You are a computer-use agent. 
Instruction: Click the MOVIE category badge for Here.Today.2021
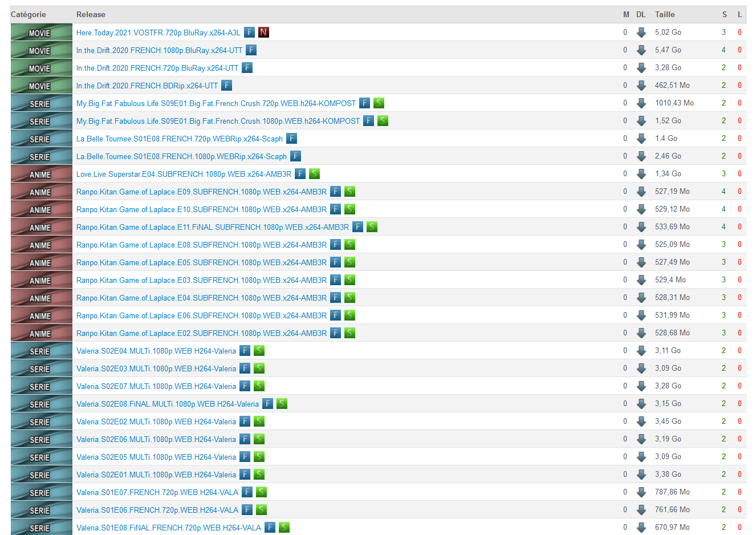coord(42,33)
